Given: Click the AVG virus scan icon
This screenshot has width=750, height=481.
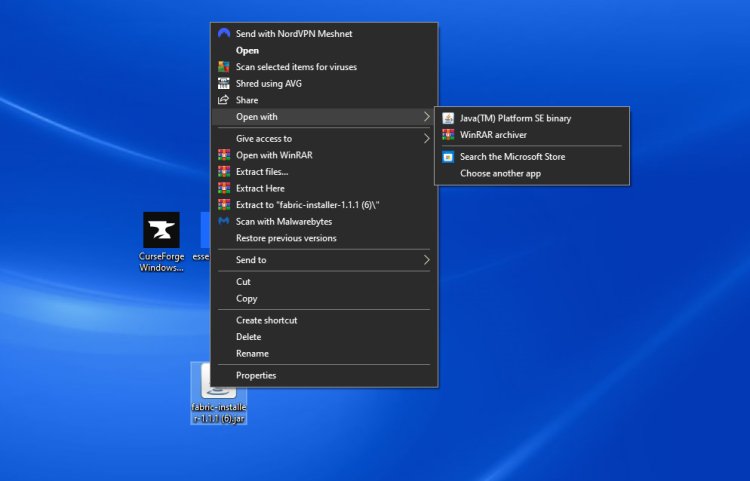Looking at the screenshot, I should pos(224,67).
